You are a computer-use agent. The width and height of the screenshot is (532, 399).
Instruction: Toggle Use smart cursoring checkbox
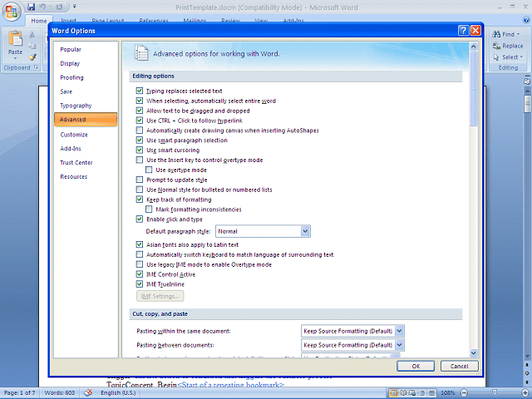tap(140, 150)
